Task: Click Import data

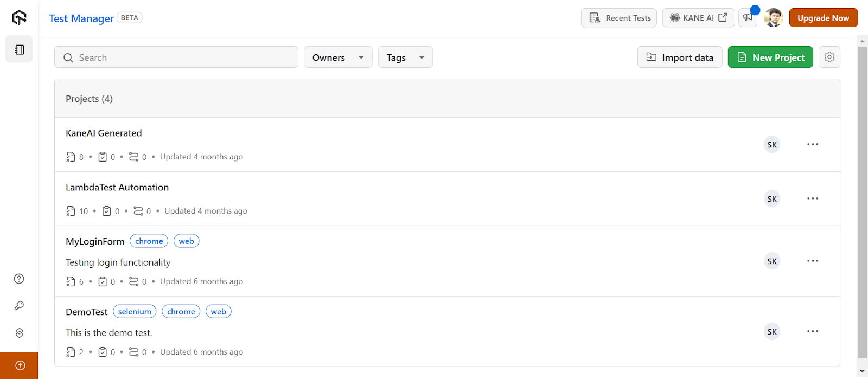Action: [679, 57]
